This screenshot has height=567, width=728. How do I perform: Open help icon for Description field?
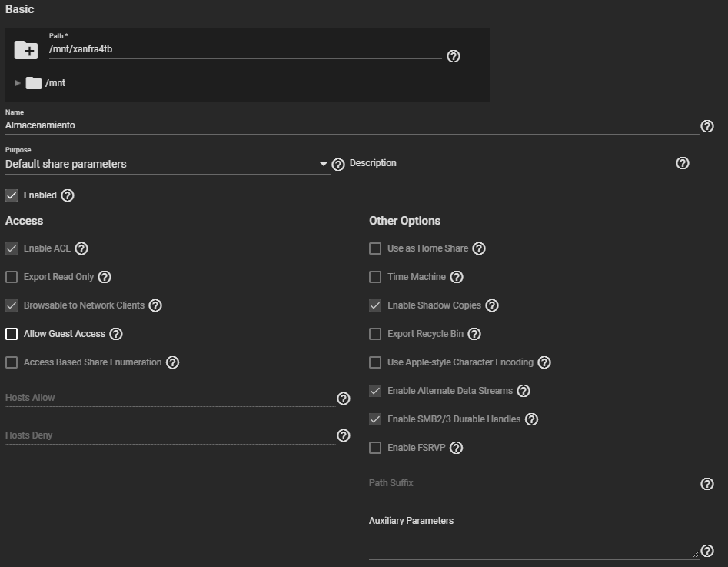pos(682,163)
